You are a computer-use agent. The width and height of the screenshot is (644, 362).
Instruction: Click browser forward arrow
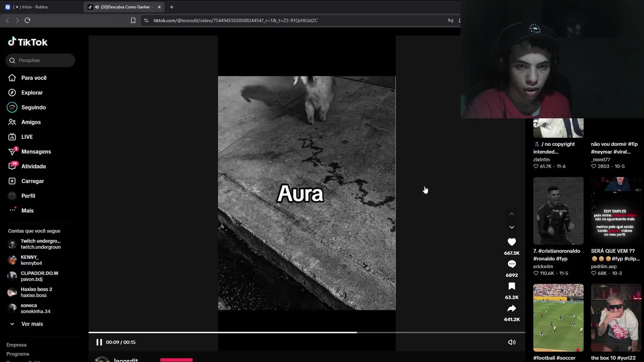(17, 21)
